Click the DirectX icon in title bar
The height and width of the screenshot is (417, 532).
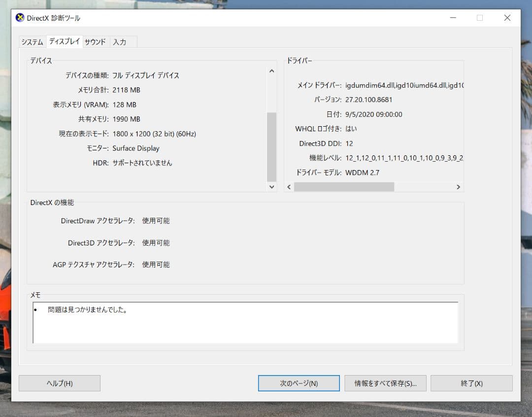coord(20,18)
